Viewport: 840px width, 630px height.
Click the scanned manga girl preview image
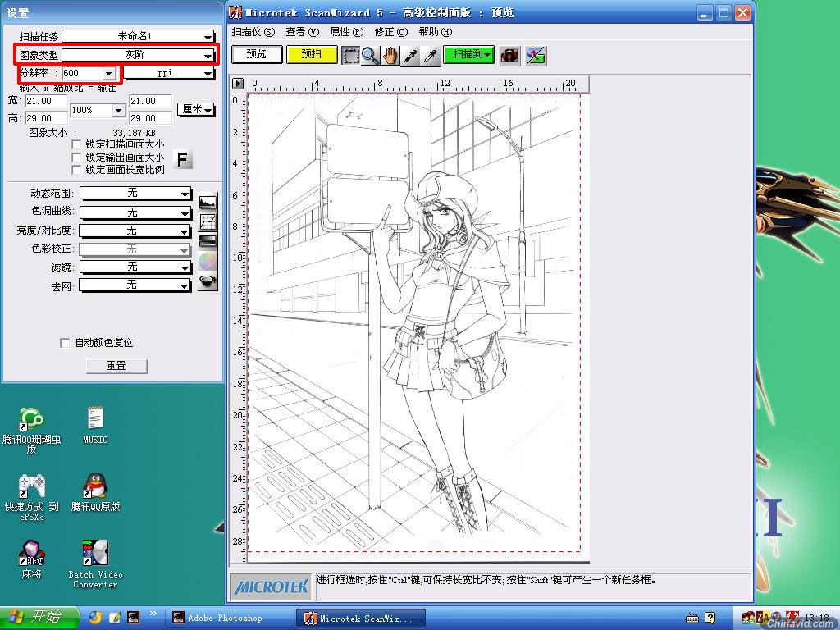coord(414,322)
